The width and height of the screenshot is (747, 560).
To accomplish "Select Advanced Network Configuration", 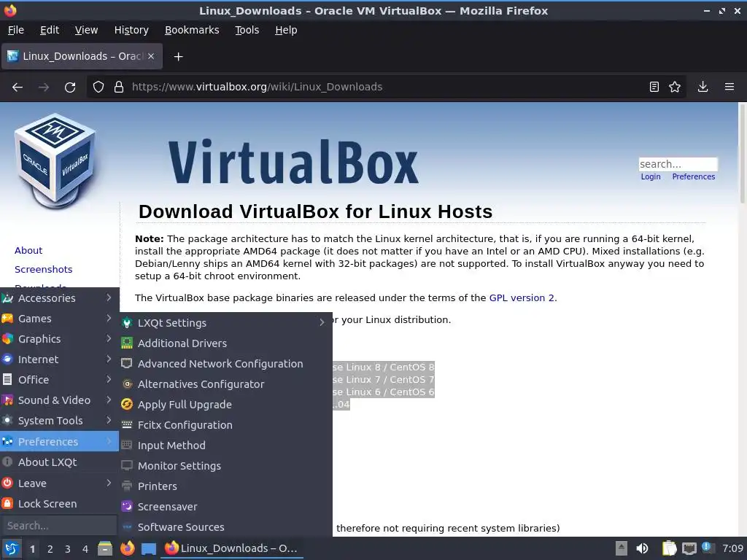I will click(226, 364).
